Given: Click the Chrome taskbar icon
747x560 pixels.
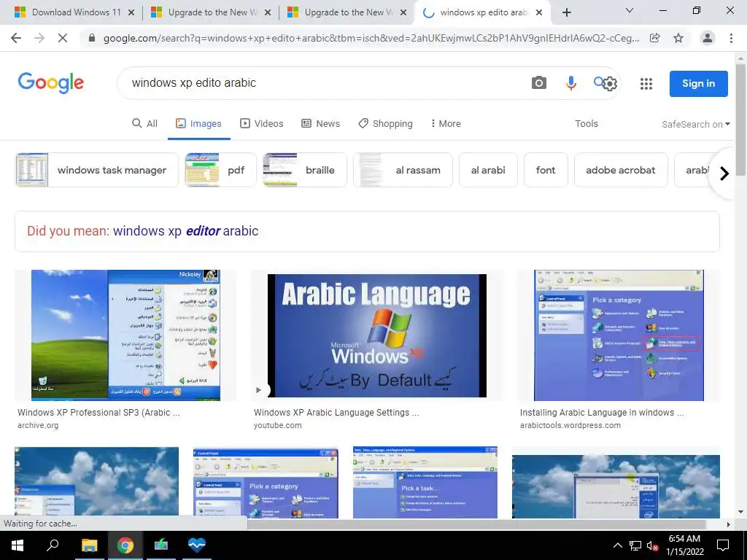Looking at the screenshot, I should point(125,545).
